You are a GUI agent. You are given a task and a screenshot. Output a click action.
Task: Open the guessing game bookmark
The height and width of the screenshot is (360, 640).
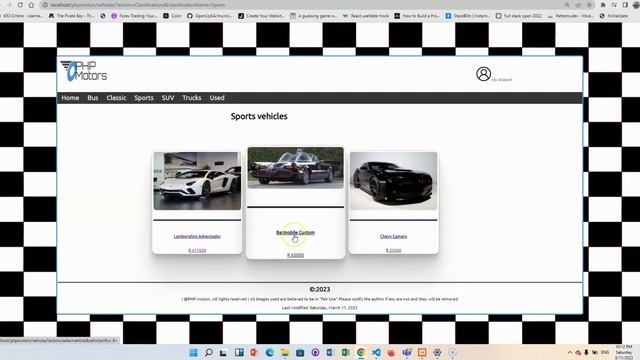313,16
